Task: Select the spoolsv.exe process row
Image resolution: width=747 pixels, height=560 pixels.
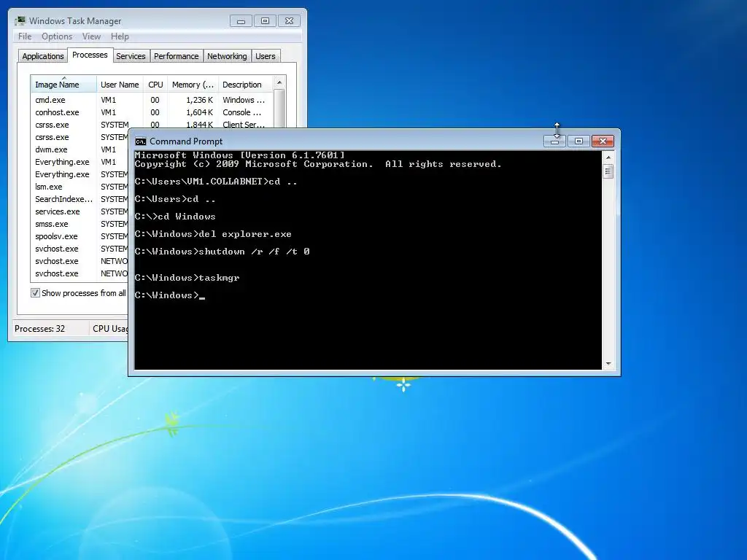Action: tap(80, 236)
